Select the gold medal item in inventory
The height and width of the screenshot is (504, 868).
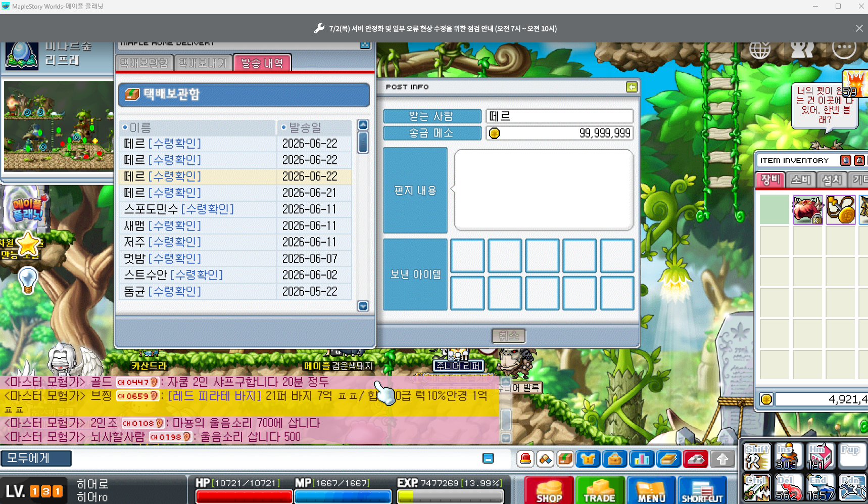(x=840, y=210)
